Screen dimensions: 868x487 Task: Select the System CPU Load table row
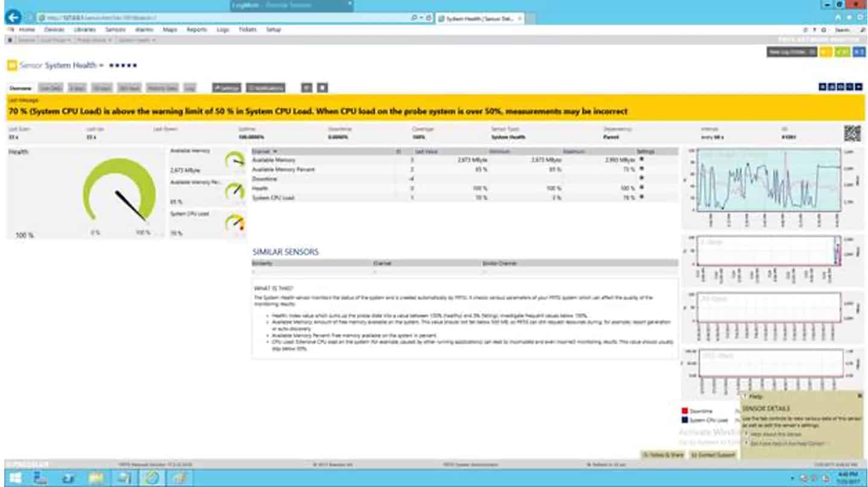pos(465,198)
